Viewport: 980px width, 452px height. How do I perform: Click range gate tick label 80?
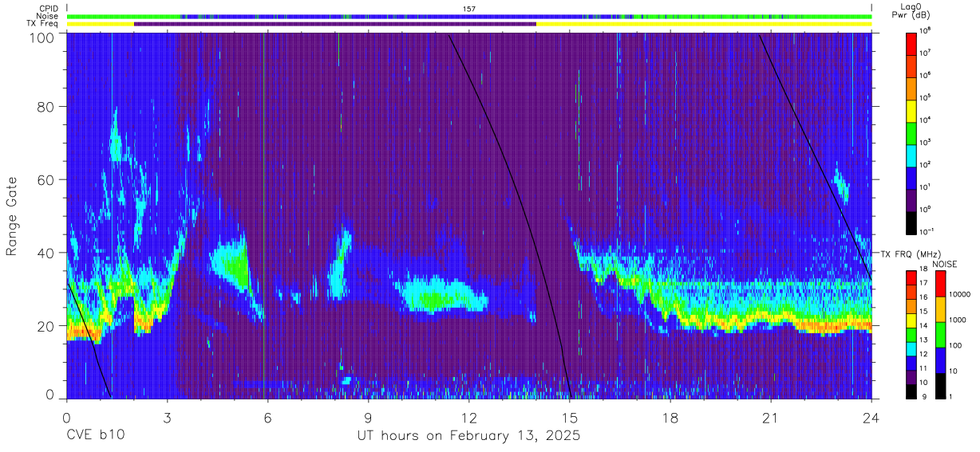45,106
